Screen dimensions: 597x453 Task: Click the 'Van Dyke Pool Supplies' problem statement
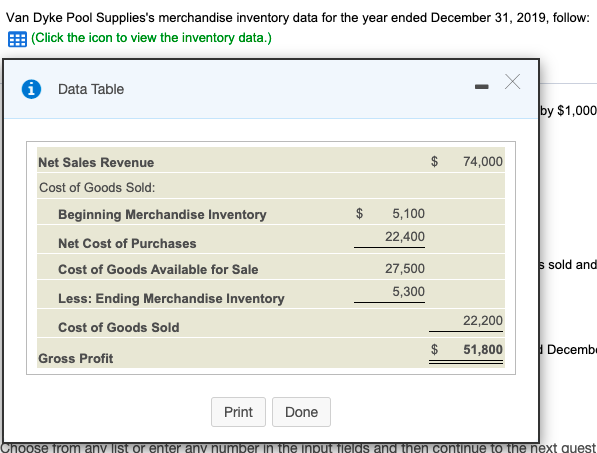298,18
